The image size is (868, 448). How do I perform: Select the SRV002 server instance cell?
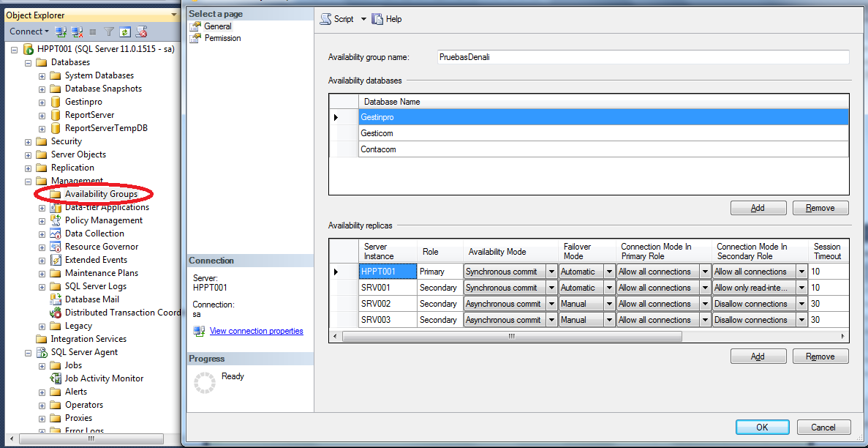pyautogui.click(x=388, y=304)
